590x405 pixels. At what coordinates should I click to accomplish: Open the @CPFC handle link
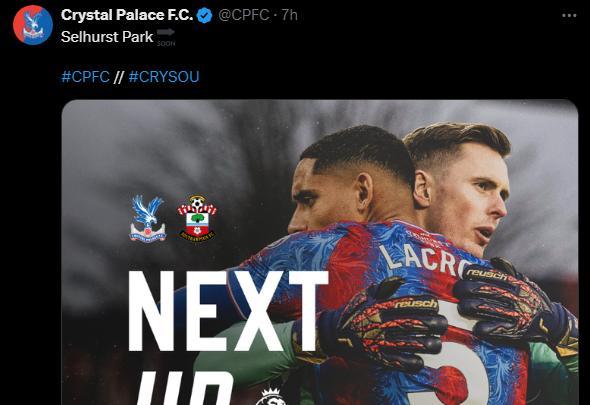pyautogui.click(x=243, y=15)
